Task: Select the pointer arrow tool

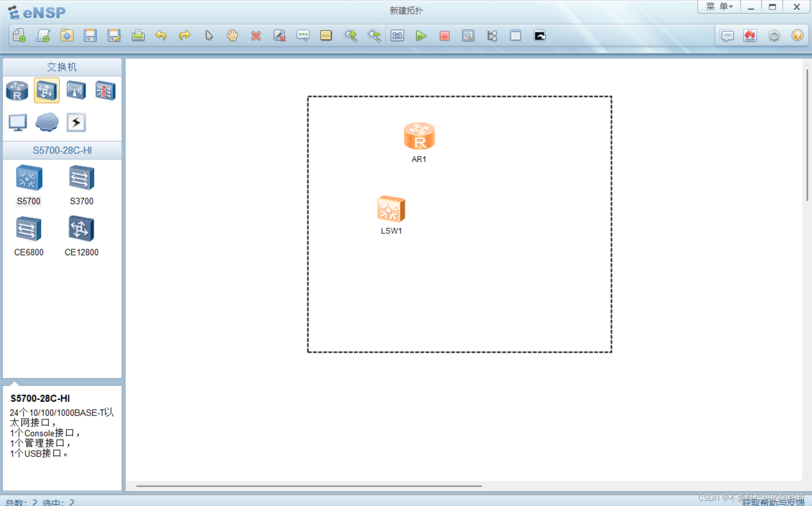Action: [x=209, y=35]
